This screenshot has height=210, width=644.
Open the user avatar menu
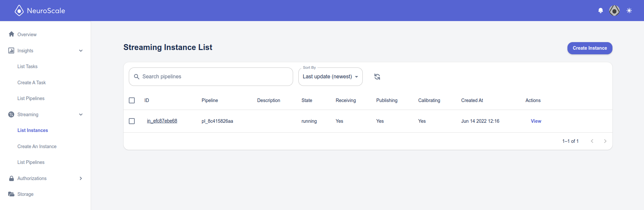pos(614,11)
